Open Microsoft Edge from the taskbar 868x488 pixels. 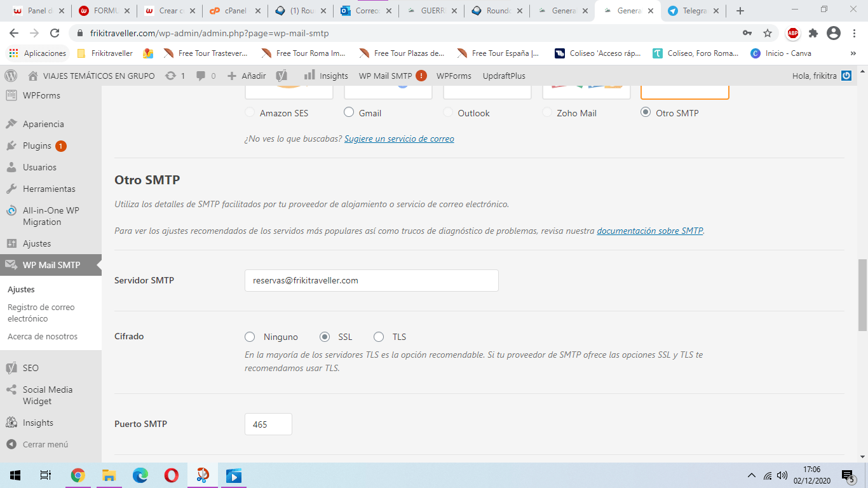[x=140, y=475]
